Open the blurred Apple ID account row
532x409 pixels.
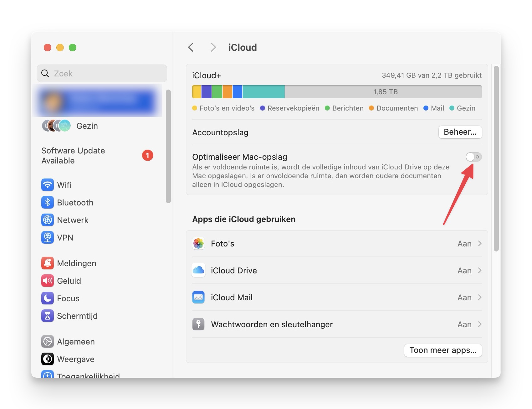point(97,101)
